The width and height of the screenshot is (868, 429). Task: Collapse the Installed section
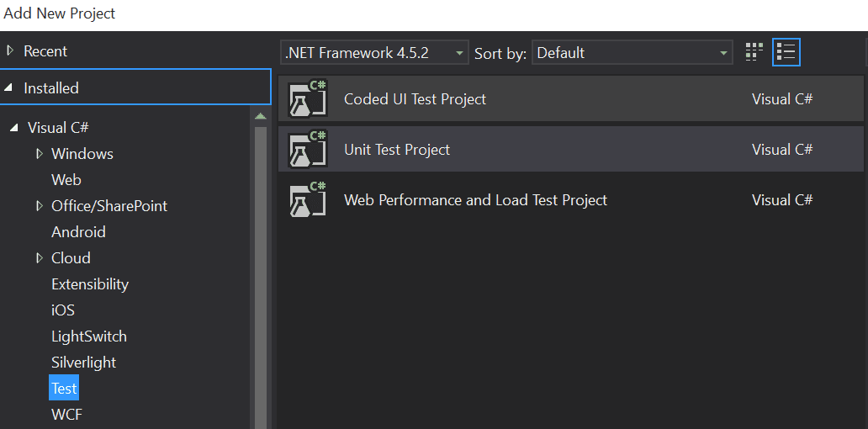(8, 87)
